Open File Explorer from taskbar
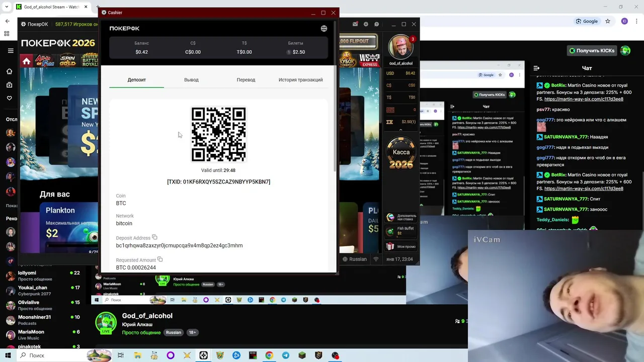644x362 pixels. coord(137,355)
